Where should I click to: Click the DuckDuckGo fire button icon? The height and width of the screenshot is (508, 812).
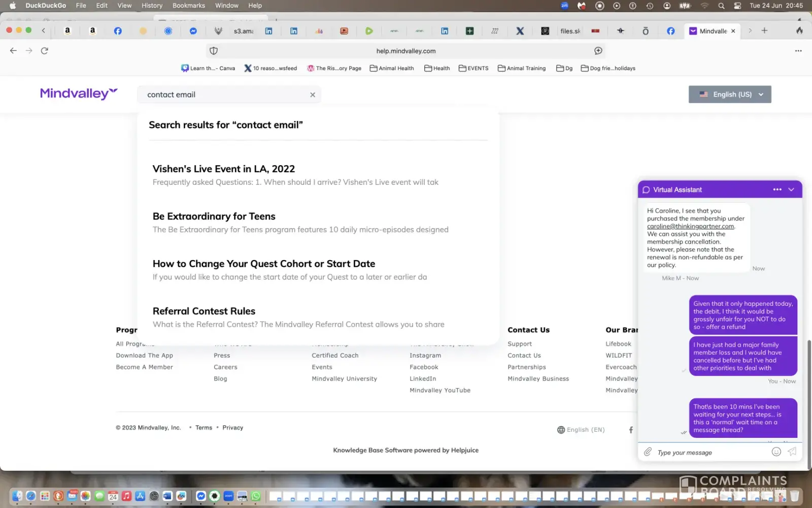pyautogui.click(x=799, y=31)
